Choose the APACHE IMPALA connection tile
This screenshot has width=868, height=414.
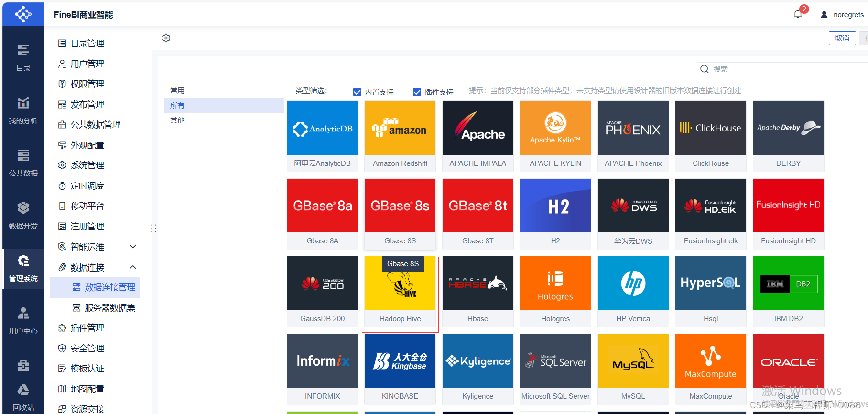pos(478,136)
